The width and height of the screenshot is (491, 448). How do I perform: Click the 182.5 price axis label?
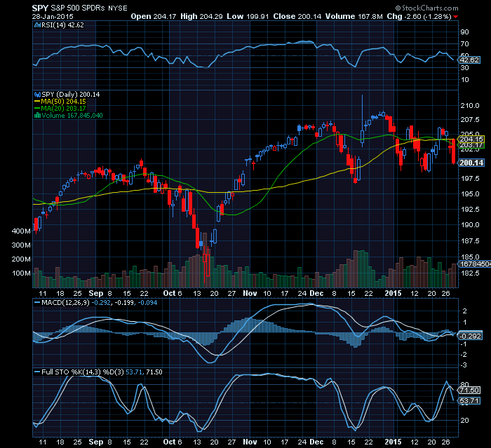pos(470,273)
